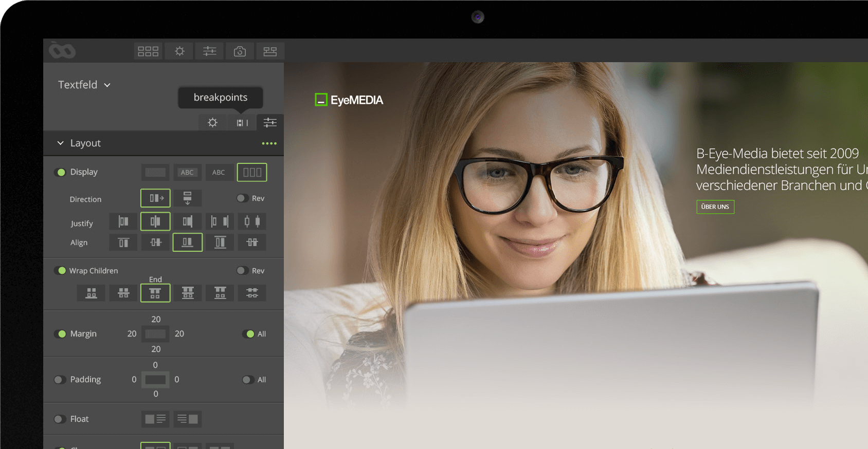Open sliders panel in the top toolbar
This screenshot has width=868, height=449.
point(210,51)
